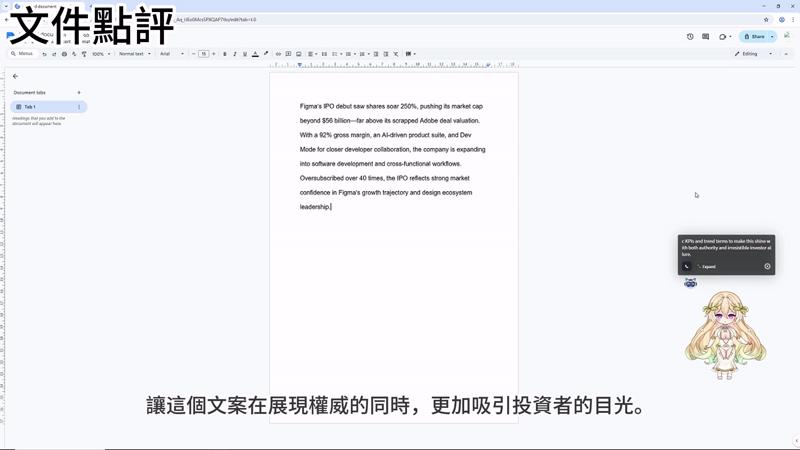This screenshot has width=800, height=450.
Task: Click the font size field
Action: pos(204,54)
